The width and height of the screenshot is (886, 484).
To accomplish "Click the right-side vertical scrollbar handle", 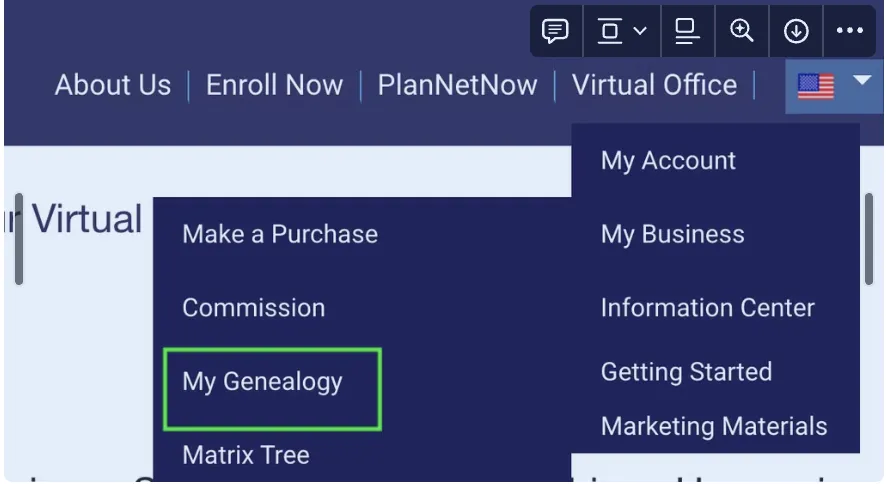I will (868, 238).
